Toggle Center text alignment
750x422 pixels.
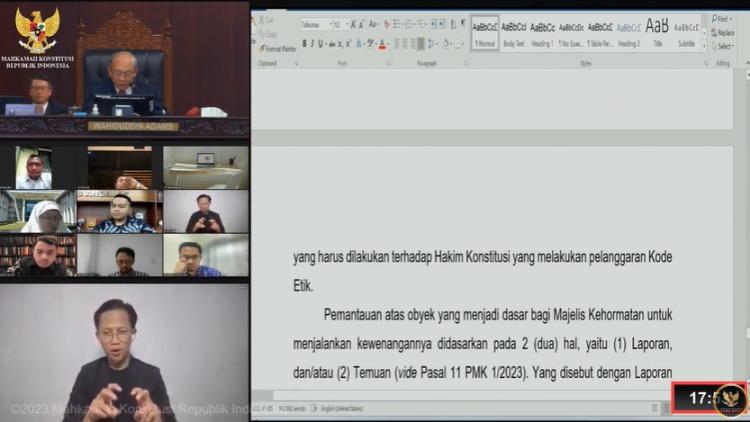tap(405, 44)
